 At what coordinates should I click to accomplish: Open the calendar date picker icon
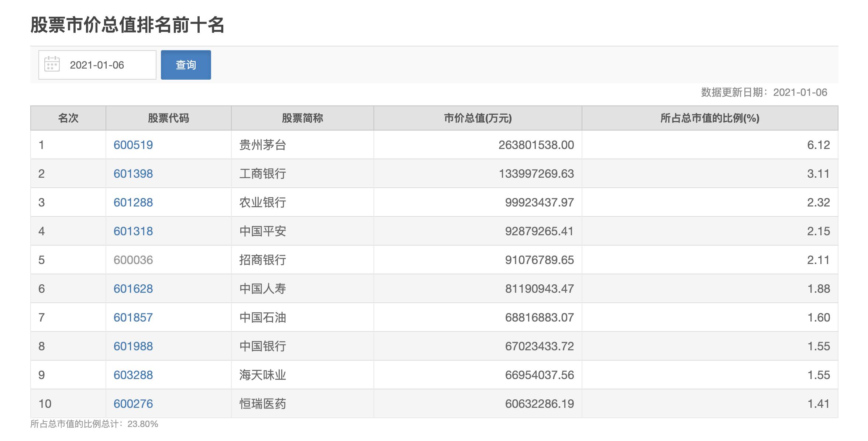pyautogui.click(x=51, y=64)
